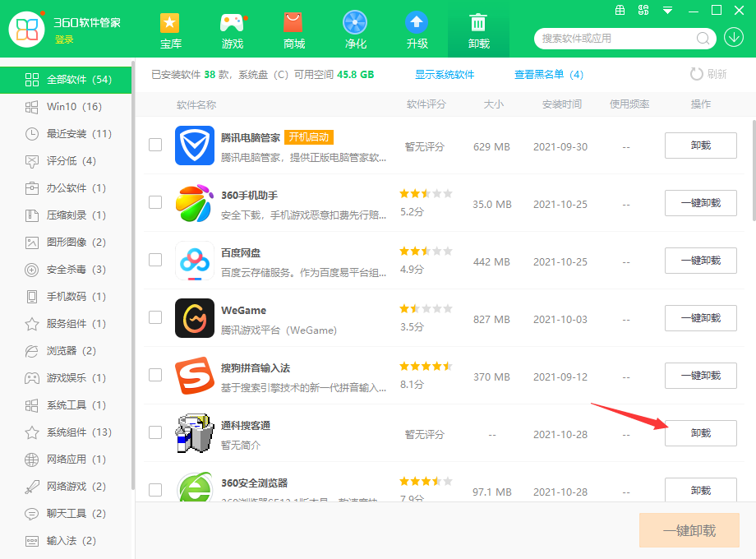Select 压缩刻录 (1) category
756x559 pixels.
point(66,215)
